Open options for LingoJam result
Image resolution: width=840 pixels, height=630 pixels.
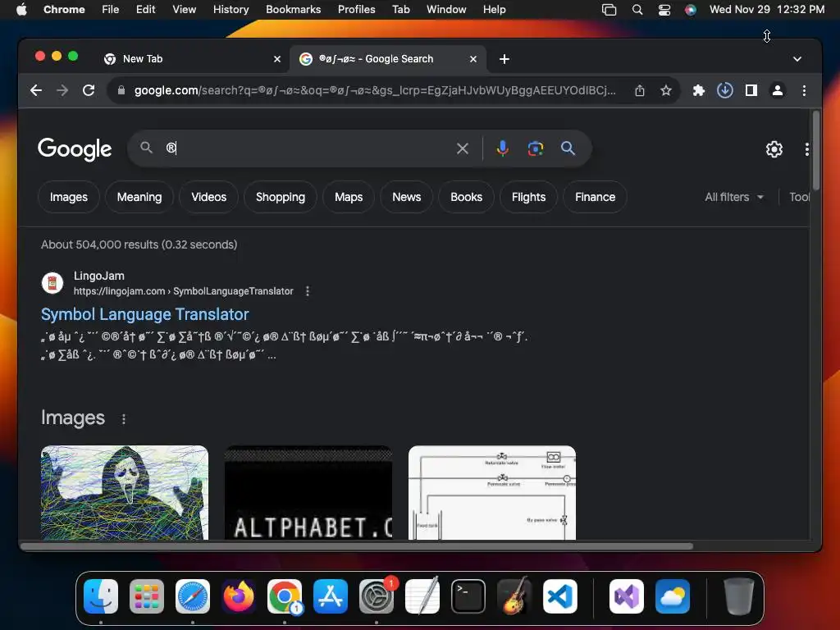[308, 291]
